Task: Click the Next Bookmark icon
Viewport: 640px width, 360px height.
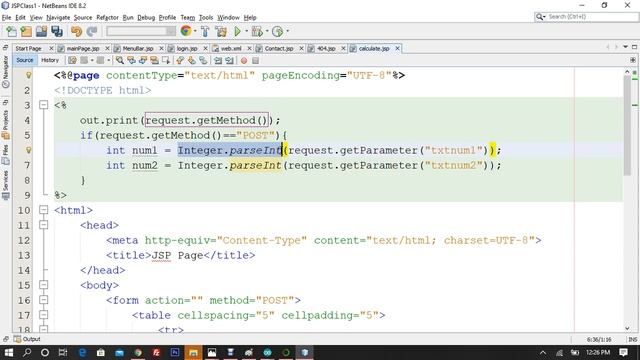Action: tap(191, 60)
